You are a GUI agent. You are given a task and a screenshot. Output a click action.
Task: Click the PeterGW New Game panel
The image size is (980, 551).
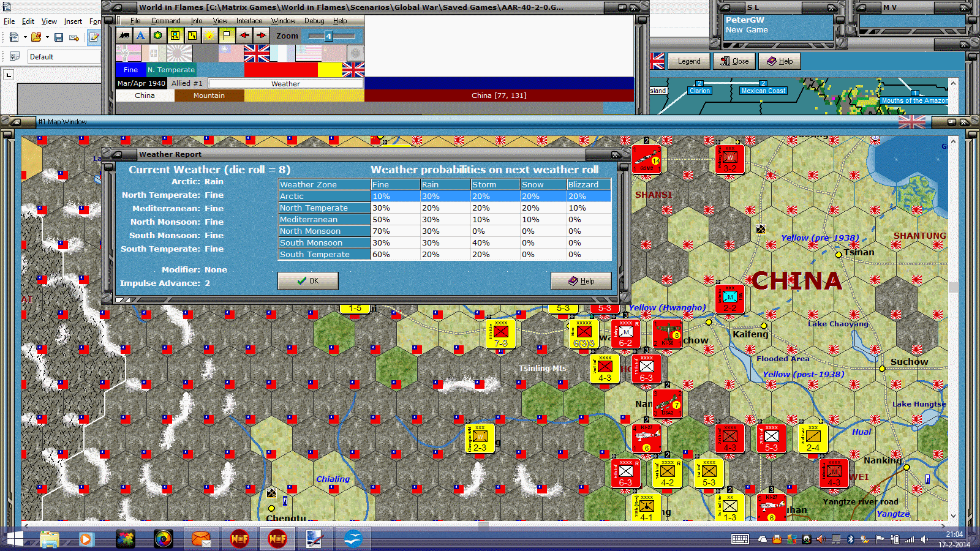778,28
